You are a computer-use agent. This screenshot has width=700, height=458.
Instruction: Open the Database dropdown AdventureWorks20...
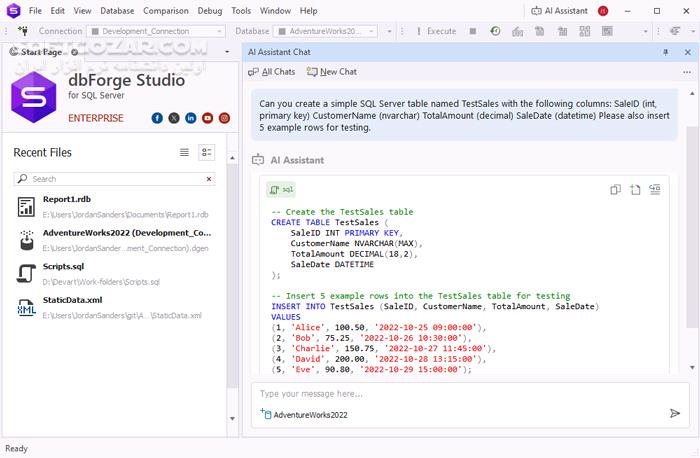[x=325, y=31]
